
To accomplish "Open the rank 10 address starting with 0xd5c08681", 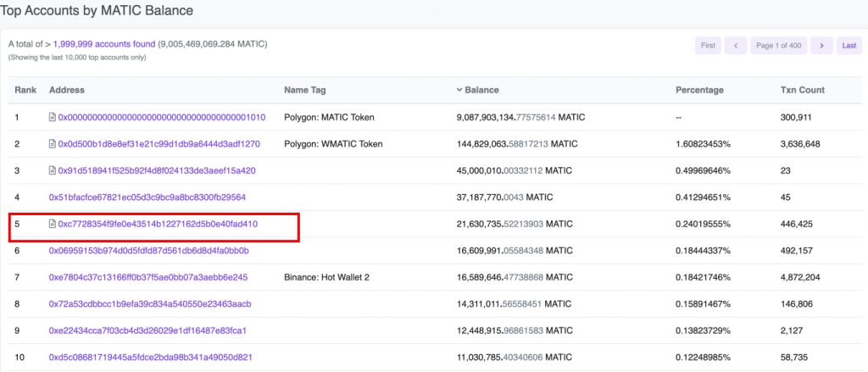I will pyautogui.click(x=150, y=357).
